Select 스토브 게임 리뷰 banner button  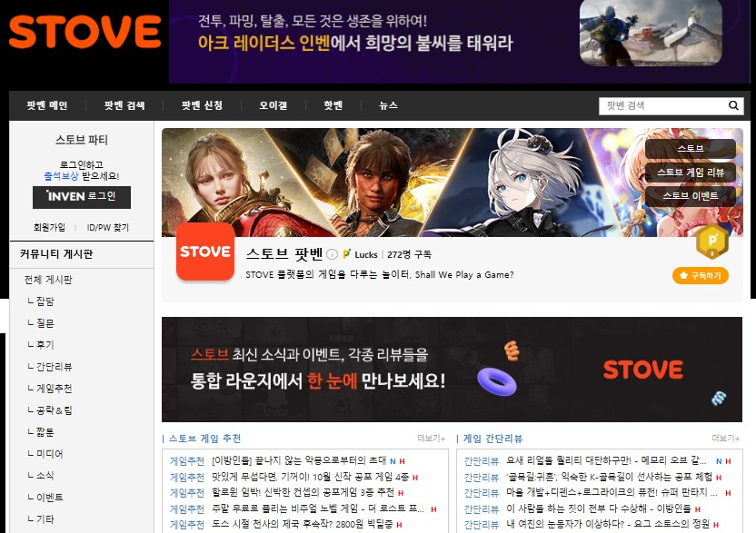(x=690, y=173)
